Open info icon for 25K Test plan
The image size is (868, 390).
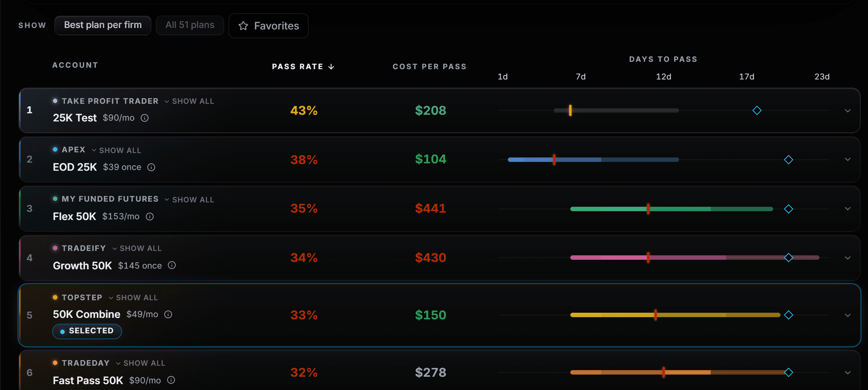tap(145, 118)
